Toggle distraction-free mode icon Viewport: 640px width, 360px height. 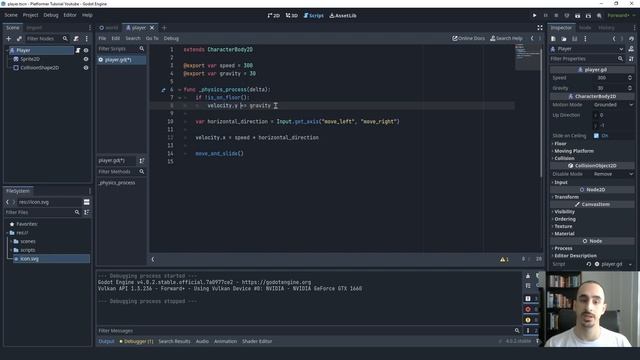click(540, 28)
